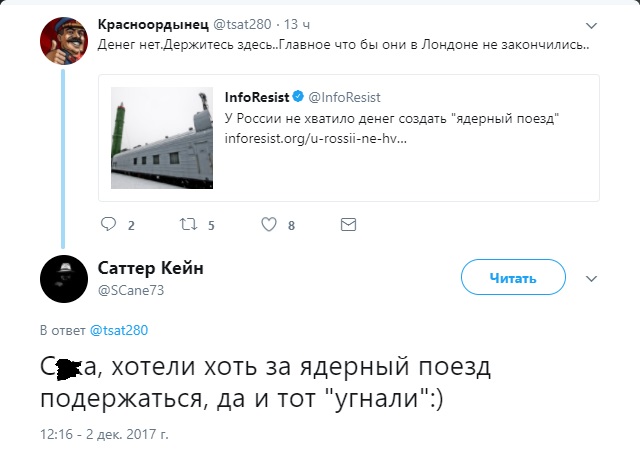This screenshot has height=455, width=640.
Task: Click InfoResist verified badge
Action: click(298, 97)
